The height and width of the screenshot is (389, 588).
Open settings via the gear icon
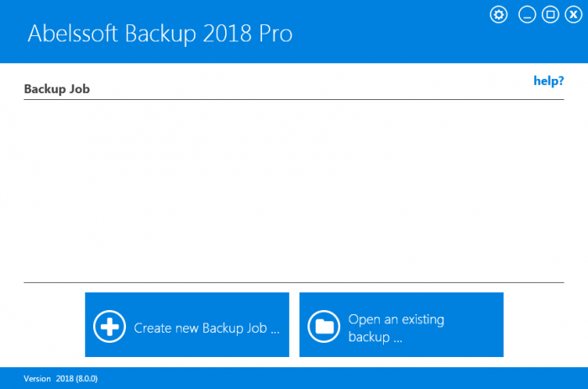point(499,15)
